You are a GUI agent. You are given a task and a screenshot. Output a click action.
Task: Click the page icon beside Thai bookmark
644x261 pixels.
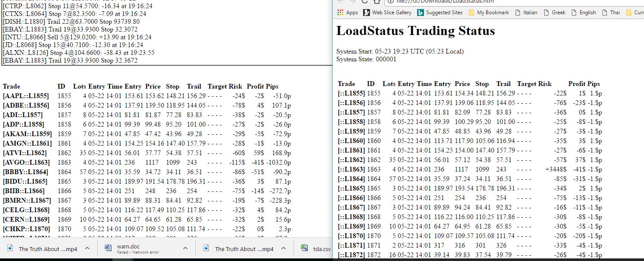(x=604, y=13)
